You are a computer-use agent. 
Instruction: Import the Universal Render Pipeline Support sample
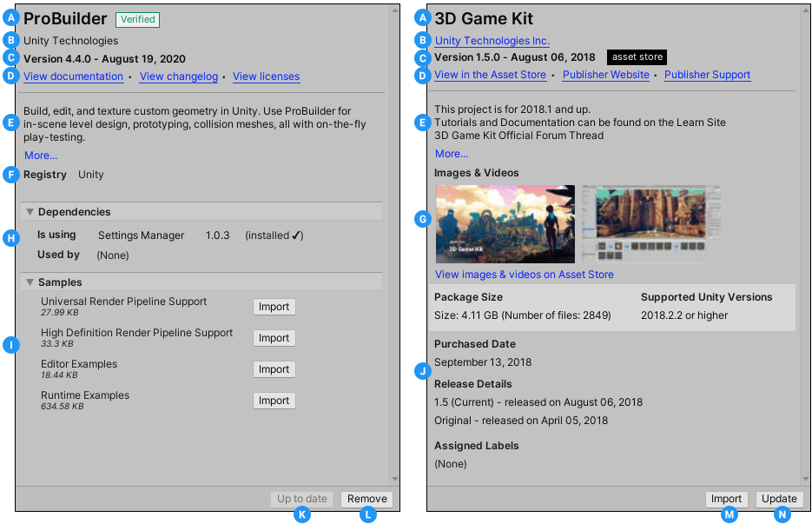tap(274, 306)
